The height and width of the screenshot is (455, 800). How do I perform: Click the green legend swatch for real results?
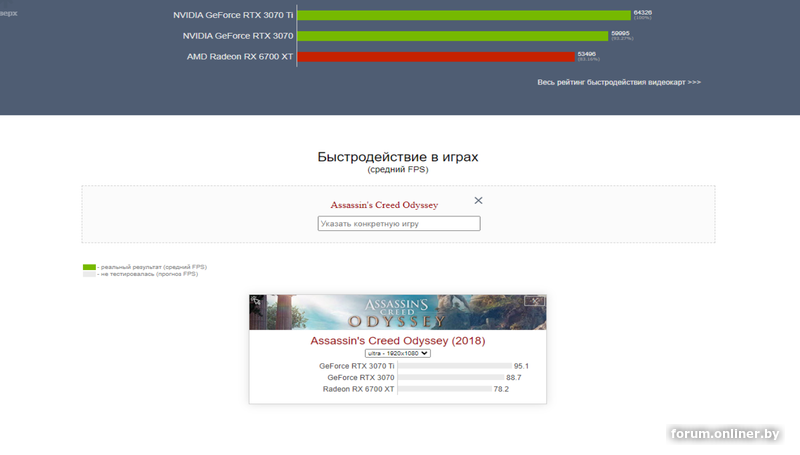(89, 267)
